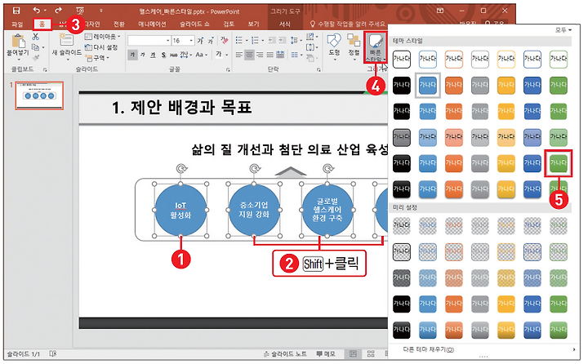The height and width of the screenshot is (364, 588).
Task: Open the Shapes (도형) gallery
Action: [334, 46]
